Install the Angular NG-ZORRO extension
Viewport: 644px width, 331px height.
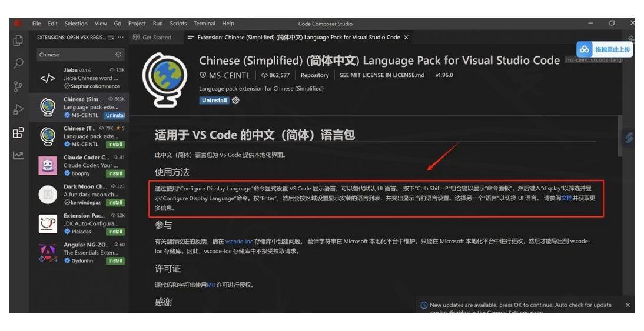tap(115, 261)
